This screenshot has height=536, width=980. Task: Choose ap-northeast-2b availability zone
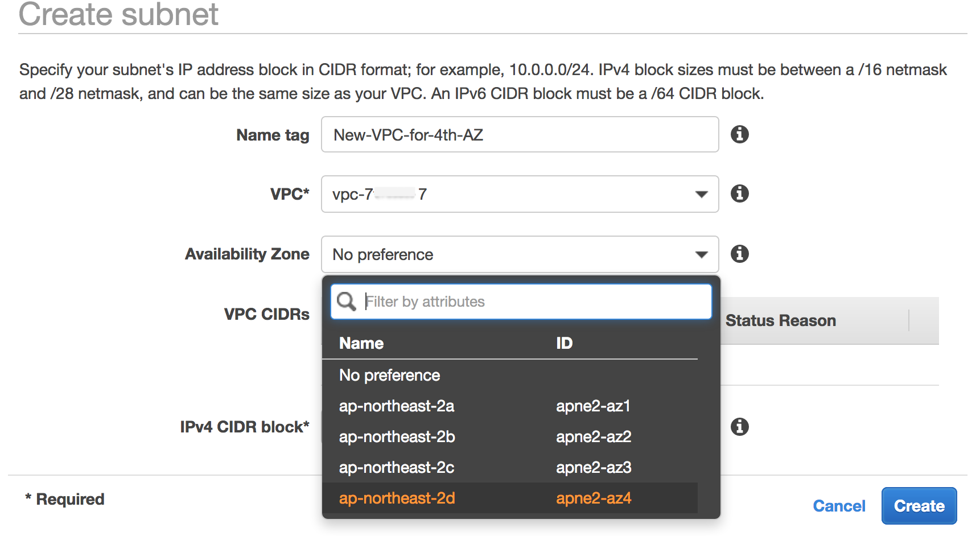coord(510,436)
